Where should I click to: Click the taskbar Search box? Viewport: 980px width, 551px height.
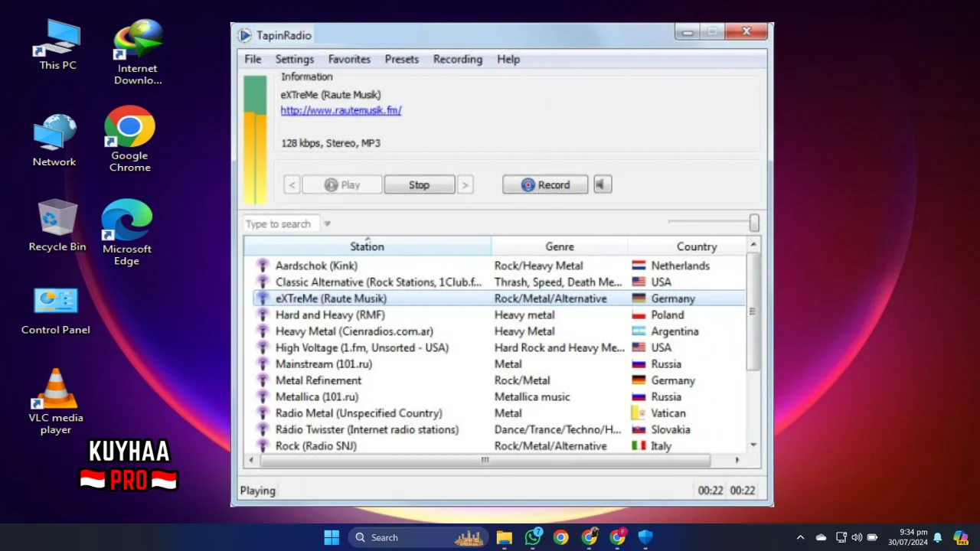(x=418, y=537)
